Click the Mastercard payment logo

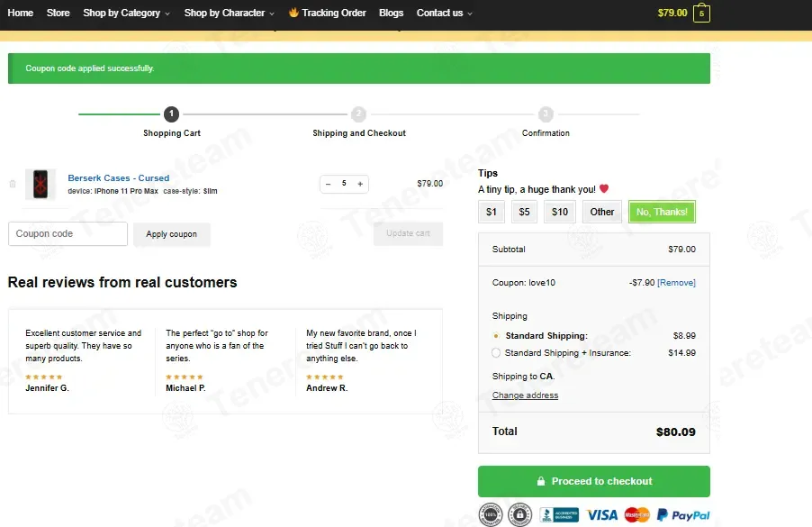[x=637, y=514]
